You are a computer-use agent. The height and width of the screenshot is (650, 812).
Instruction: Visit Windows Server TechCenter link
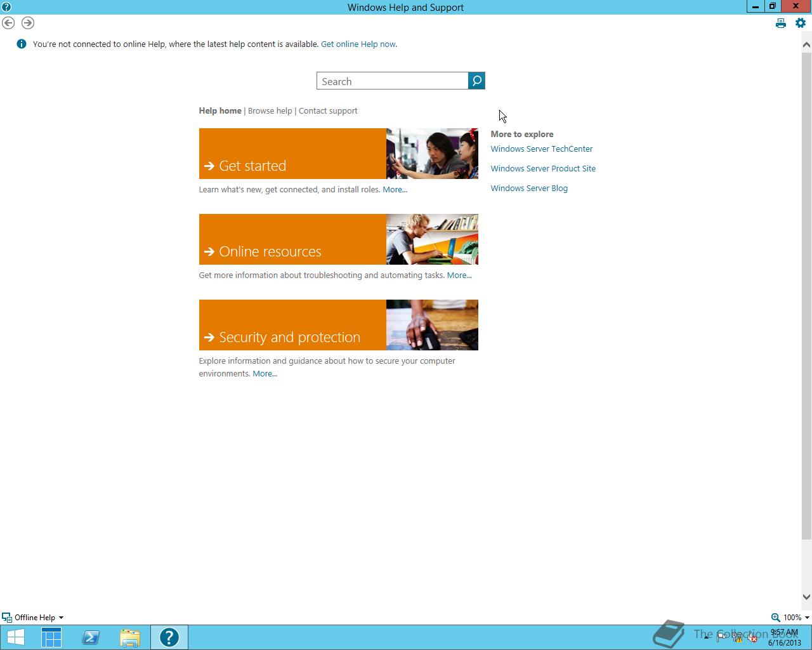tap(542, 149)
